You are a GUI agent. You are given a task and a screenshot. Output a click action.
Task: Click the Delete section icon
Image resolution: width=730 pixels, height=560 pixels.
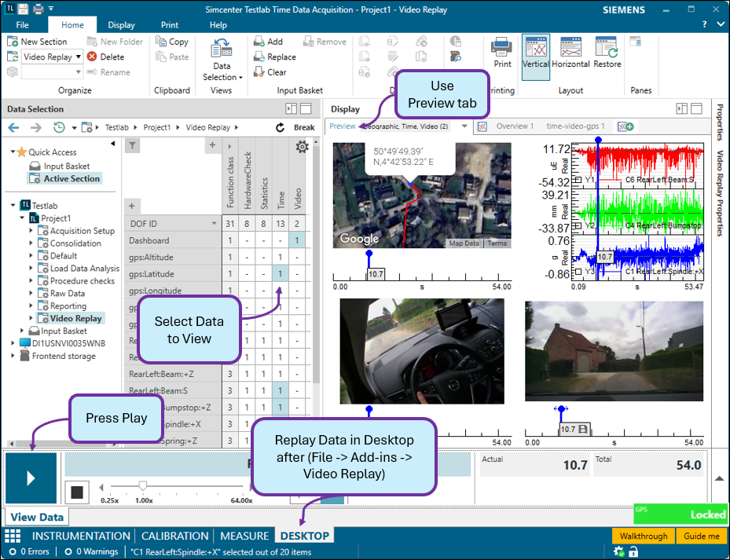93,57
